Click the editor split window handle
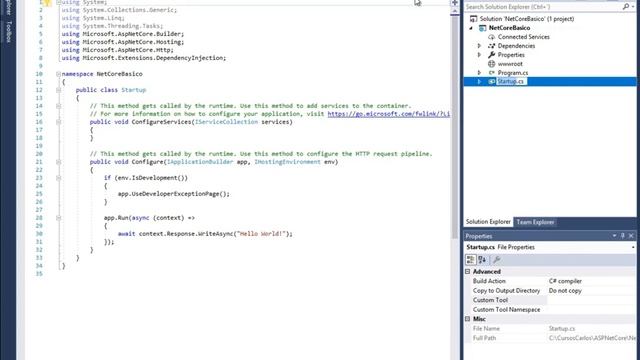The width and height of the screenshot is (640, 360). (454, 3)
